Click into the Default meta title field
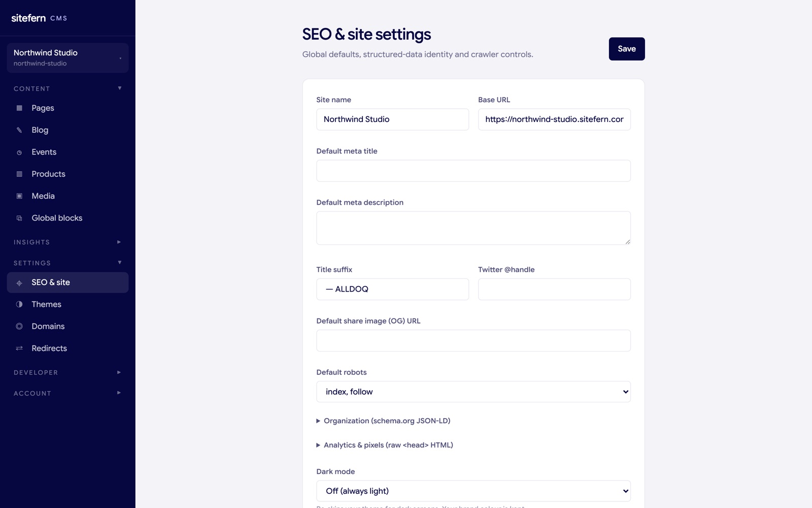The image size is (812, 508). pos(473,171)
